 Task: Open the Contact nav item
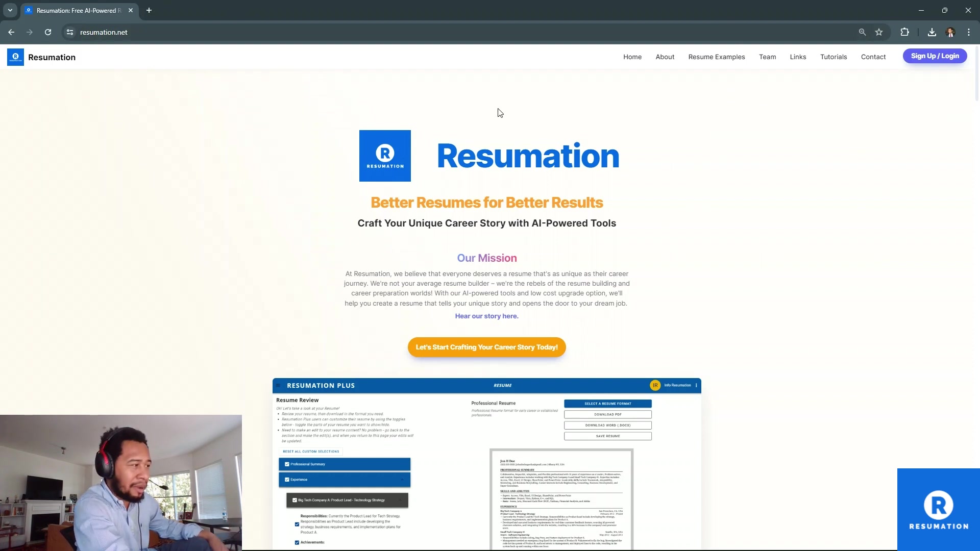tap(873, 57)
